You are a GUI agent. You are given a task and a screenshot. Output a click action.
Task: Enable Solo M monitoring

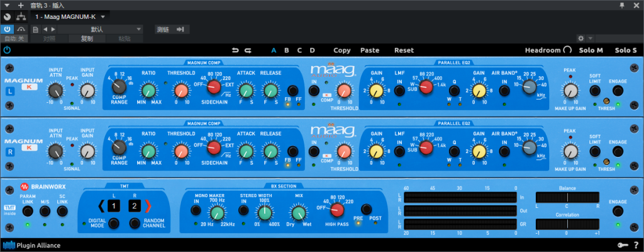pos(591,50)
